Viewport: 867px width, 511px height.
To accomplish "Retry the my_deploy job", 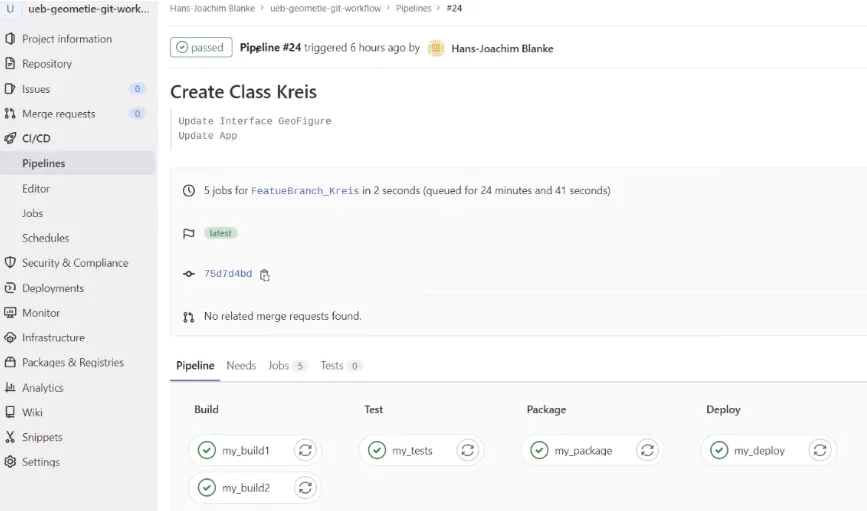I will pos(819,450).
